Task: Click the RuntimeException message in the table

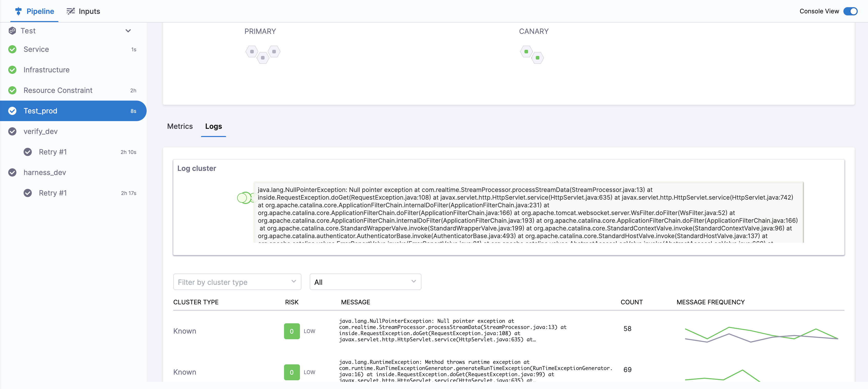Action: click(x=476, y=371)
